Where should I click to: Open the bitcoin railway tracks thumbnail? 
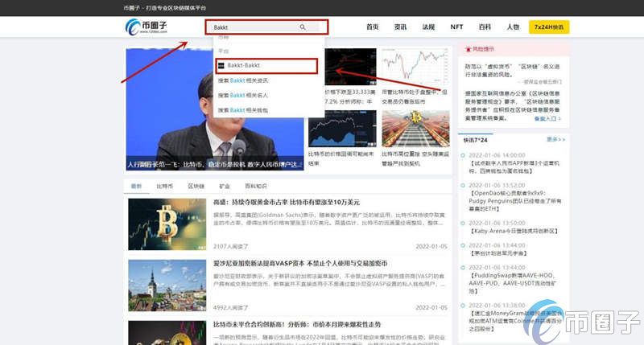(415, 129)
